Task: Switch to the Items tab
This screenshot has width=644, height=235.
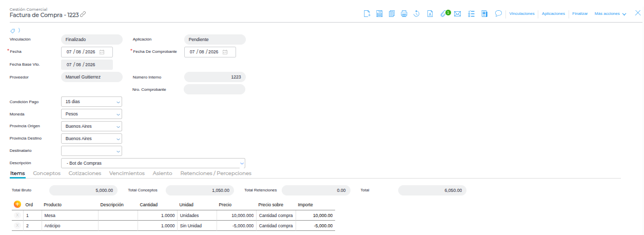Action: click(x=17, y=173)
